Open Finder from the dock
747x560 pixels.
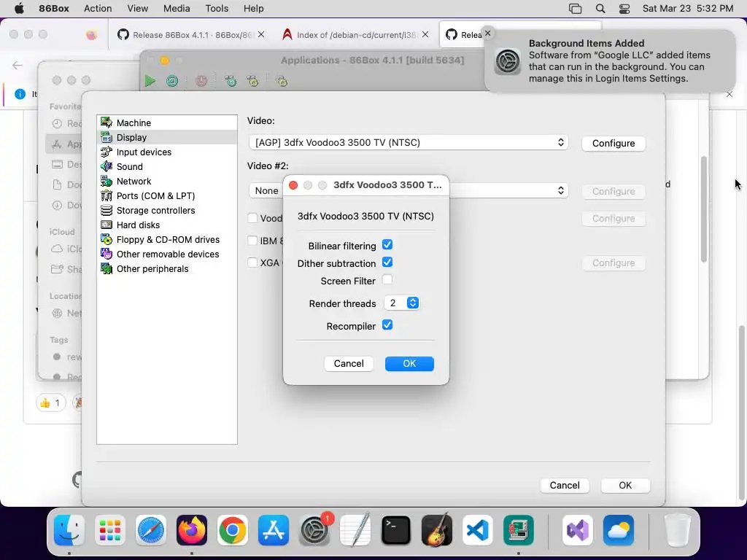click(69, 530)
